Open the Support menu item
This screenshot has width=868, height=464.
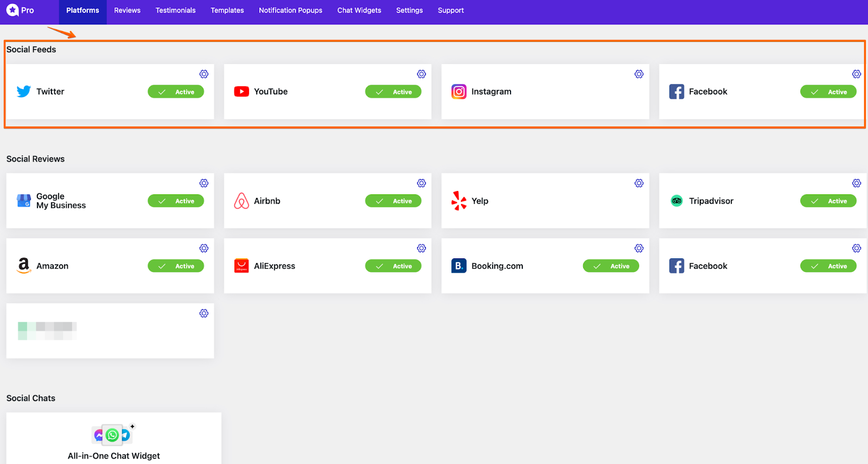(451, 10)
